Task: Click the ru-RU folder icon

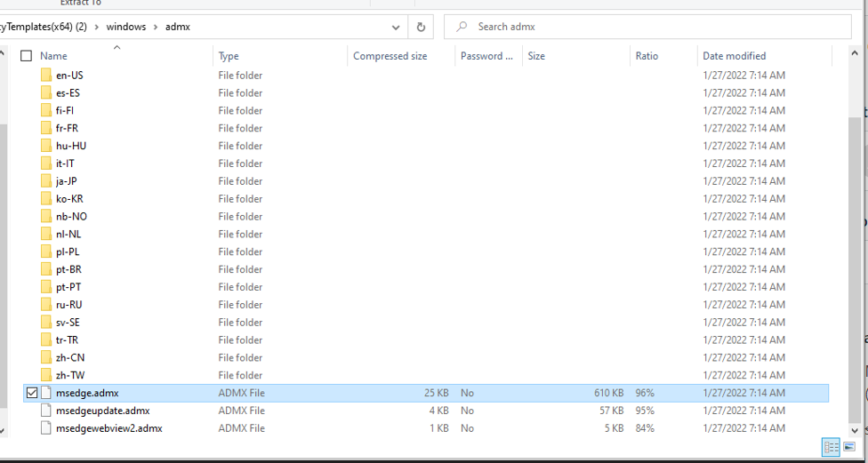Action: coord(46,305)
